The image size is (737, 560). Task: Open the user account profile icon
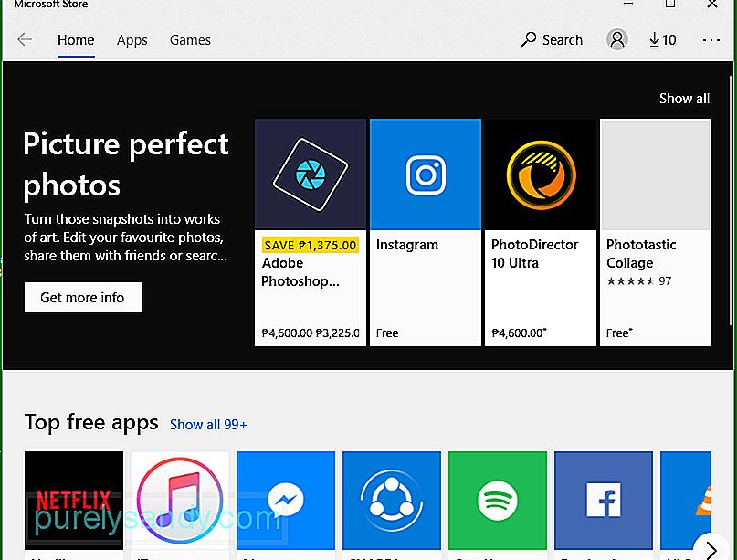tap(616, 39)
